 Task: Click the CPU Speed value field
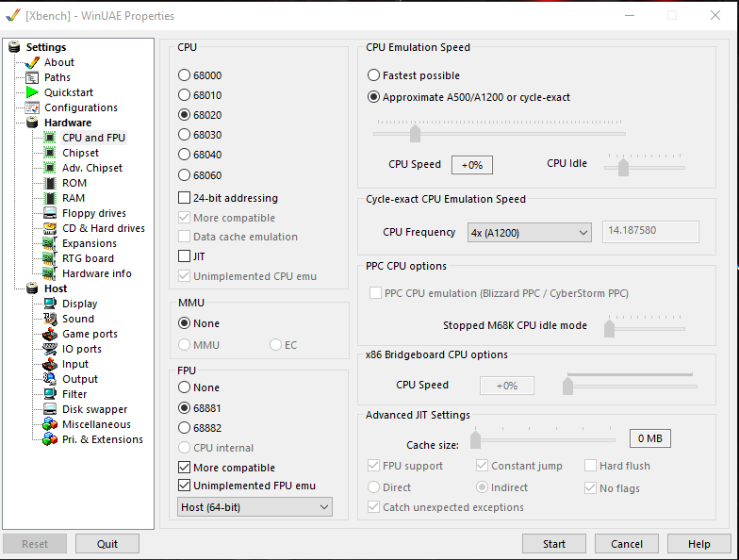(x=471, y=165)
